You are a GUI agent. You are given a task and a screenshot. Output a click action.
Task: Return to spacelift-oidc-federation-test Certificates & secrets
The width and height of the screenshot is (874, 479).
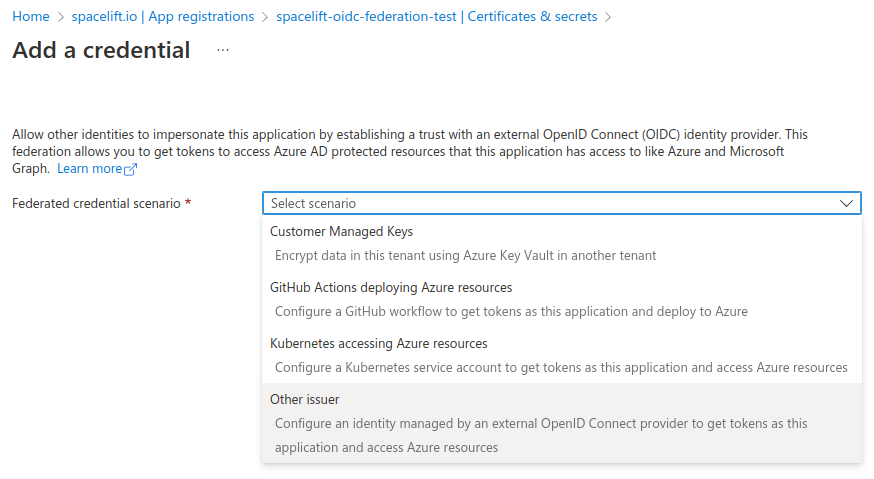[x=436, y=17]
